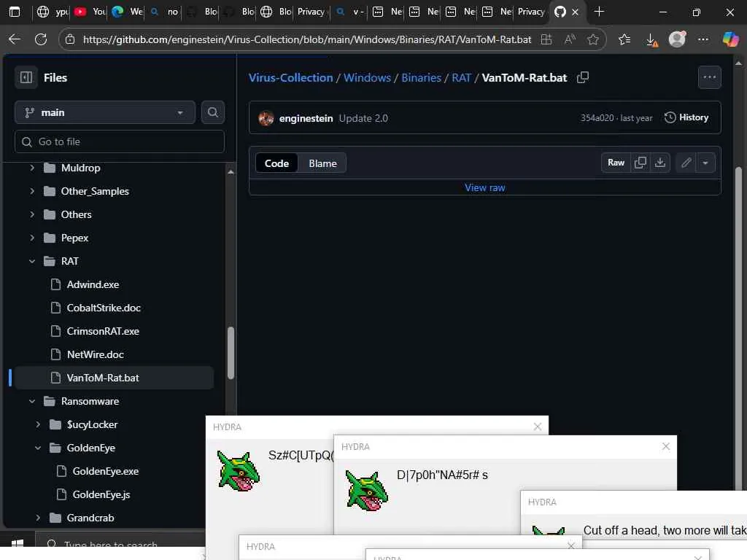Expand the Pepex folder
The image size is (747, 560).
tap(32, 238)
